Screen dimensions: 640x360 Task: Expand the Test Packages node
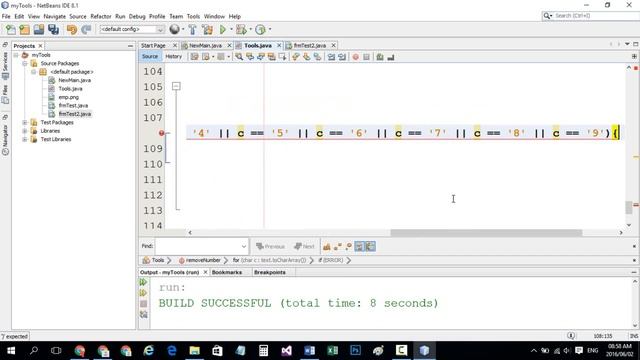tap(25, 122)
